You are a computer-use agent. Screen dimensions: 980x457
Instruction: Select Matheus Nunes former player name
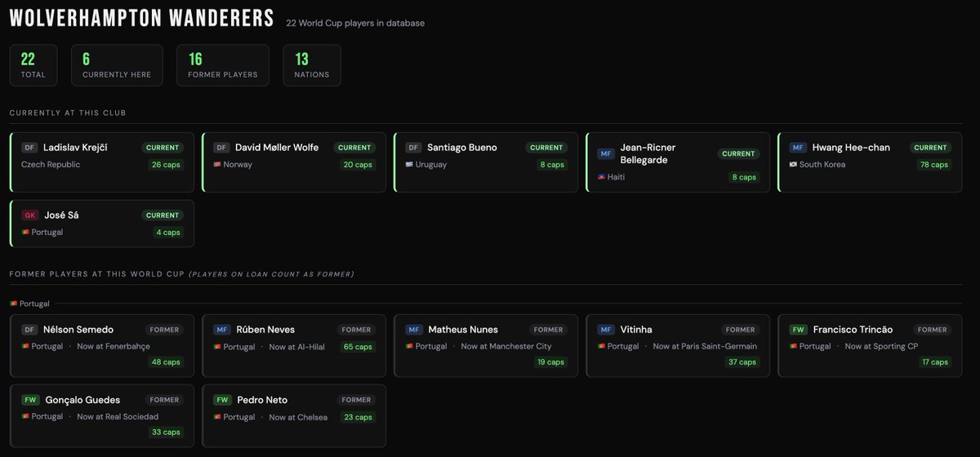click(x=463, y=330)
